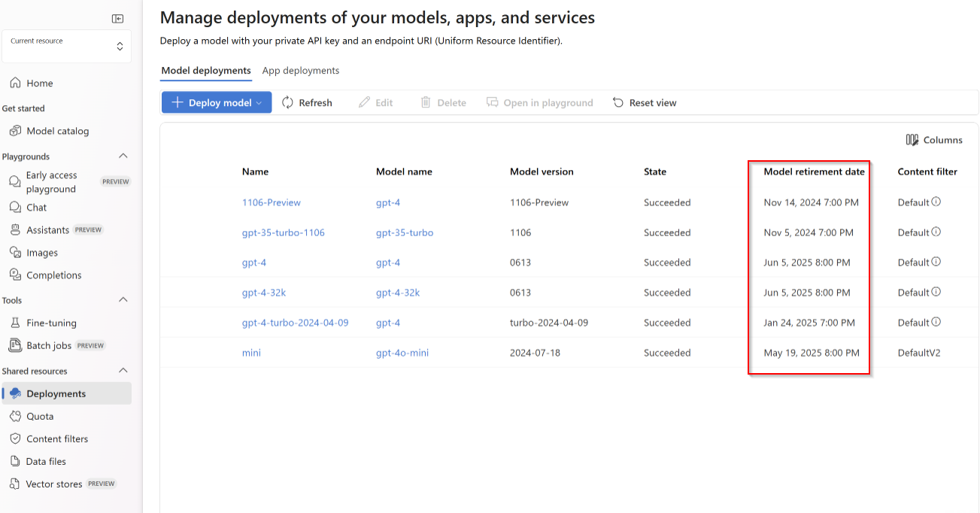Open Columns chooser for the table
This screenshot has width=980, height=513.
[934, 140]
